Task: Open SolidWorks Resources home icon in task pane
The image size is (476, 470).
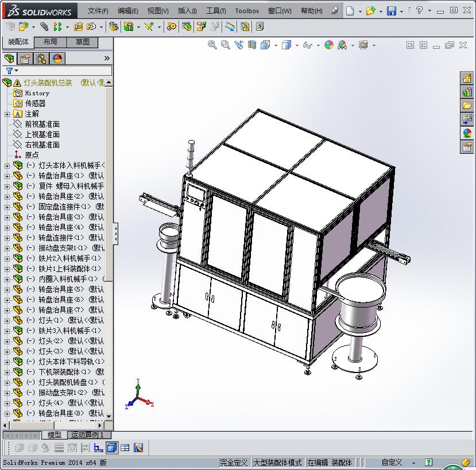Action: [x=467, y=79]
